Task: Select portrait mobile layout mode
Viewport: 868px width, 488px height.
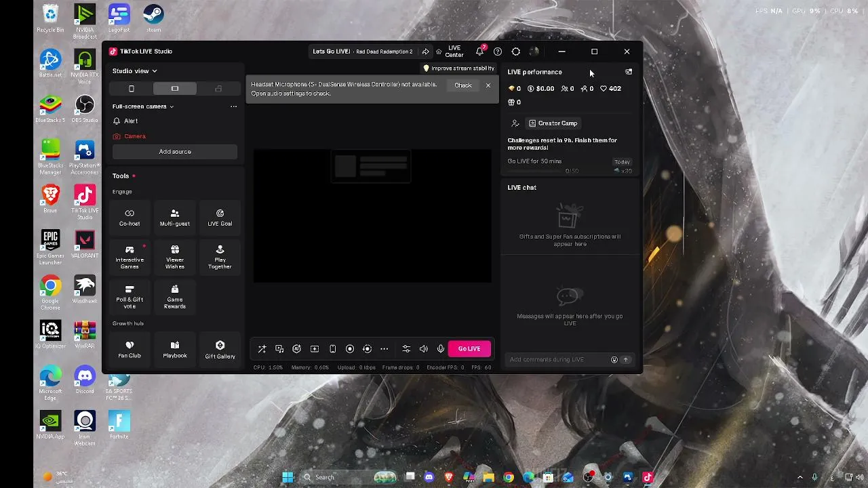Action: click(132, 89)
